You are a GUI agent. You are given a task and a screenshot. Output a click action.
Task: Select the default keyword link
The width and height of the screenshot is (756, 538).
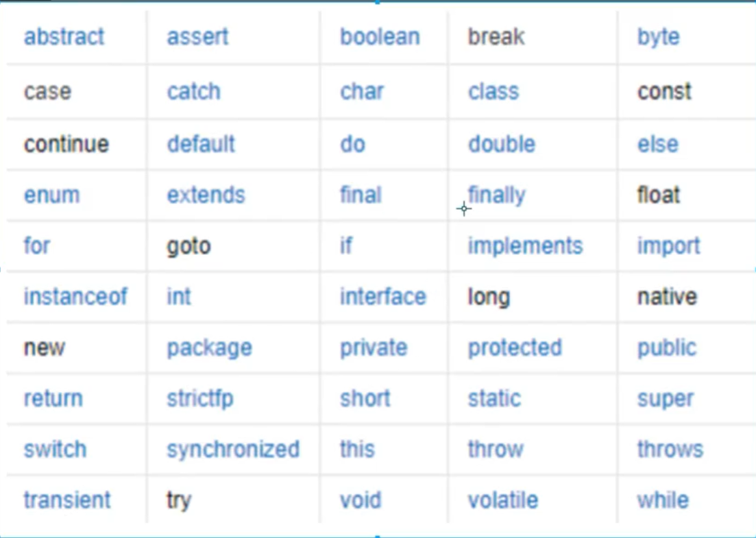coord(201,144)
